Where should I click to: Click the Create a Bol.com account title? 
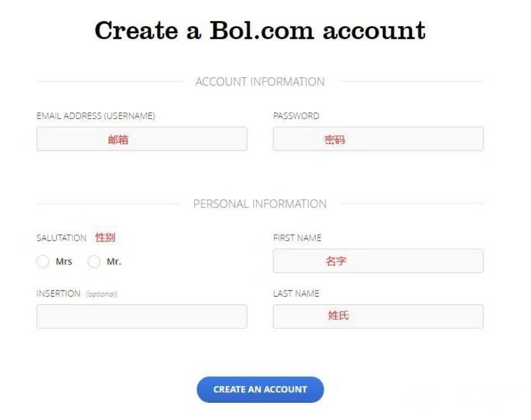[260, 30]
